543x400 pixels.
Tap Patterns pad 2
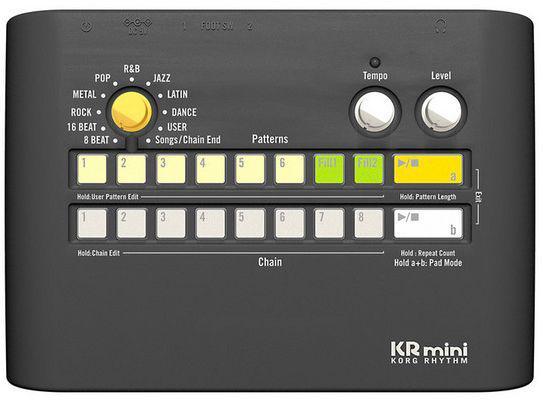pyautogui.click(x=131, y=169)
